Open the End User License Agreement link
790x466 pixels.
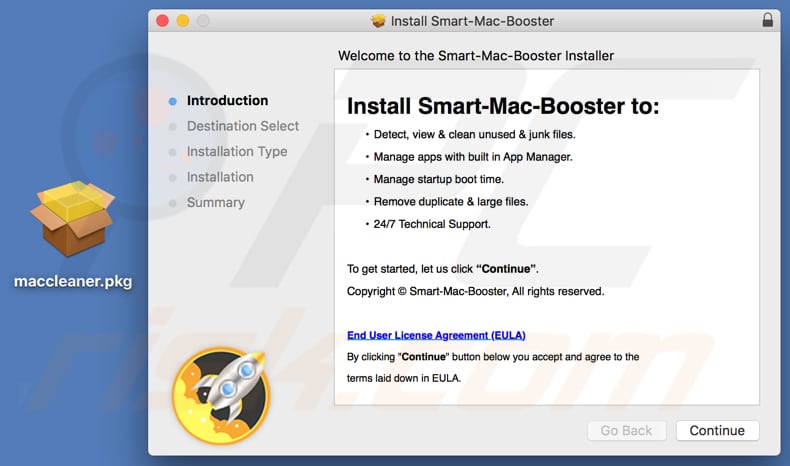[x=436, y=335]
